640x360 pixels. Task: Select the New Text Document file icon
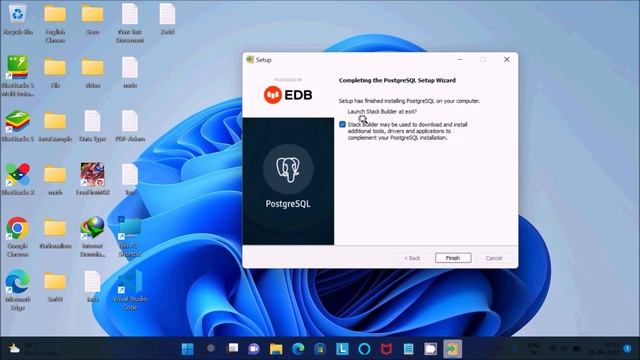point(130,23)
